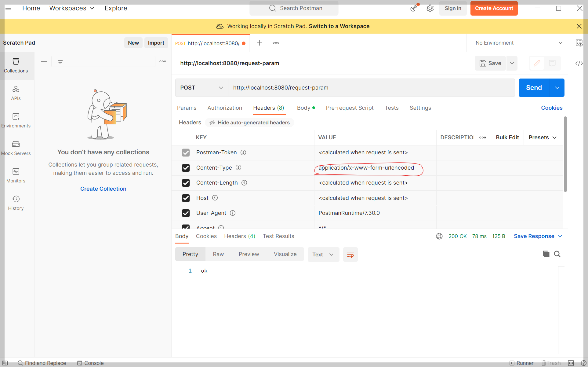Uncheck the Content-Type header checkbox
This screenshot has width=588, height=367.
click(x=186, y=168)
